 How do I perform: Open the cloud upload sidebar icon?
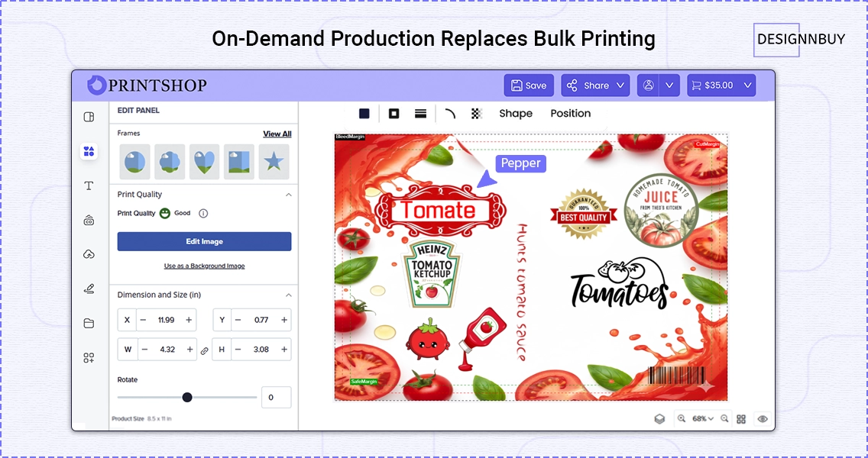89,254
